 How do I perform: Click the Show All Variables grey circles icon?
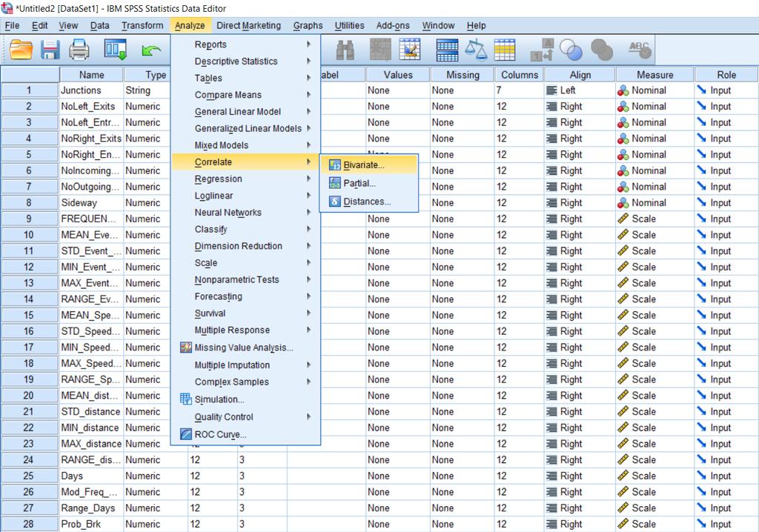coord(602,50)
